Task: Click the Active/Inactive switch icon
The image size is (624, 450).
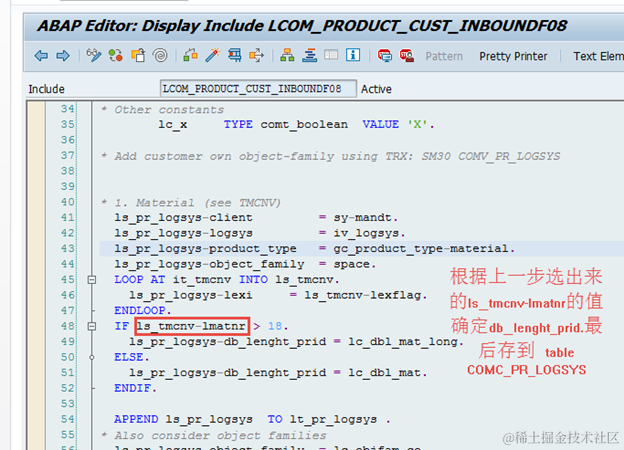Action: (116, 55)
